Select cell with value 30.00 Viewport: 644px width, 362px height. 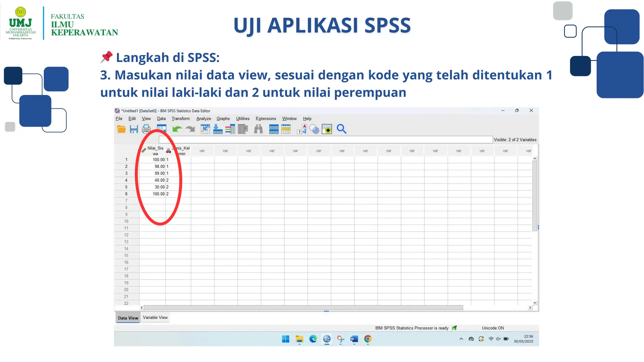153,187
